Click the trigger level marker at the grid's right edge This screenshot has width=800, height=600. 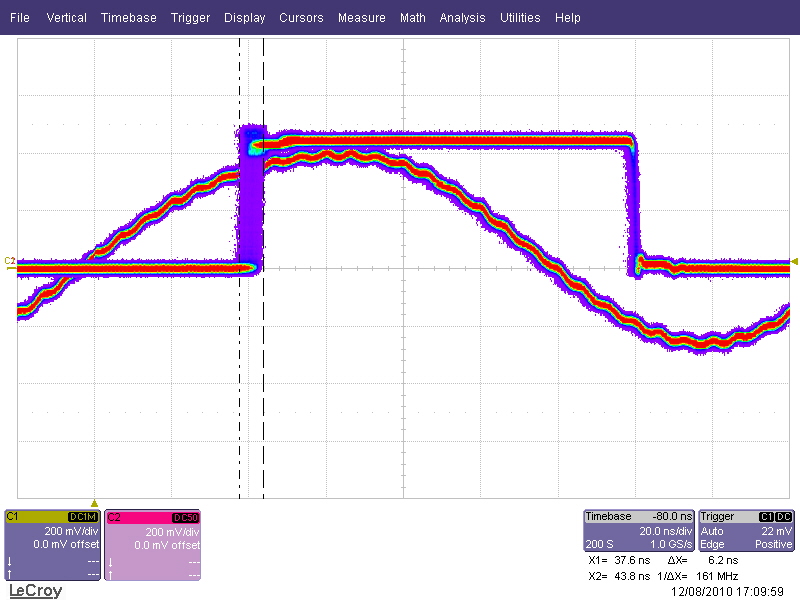pyautogui.click(x=794, y=262)
